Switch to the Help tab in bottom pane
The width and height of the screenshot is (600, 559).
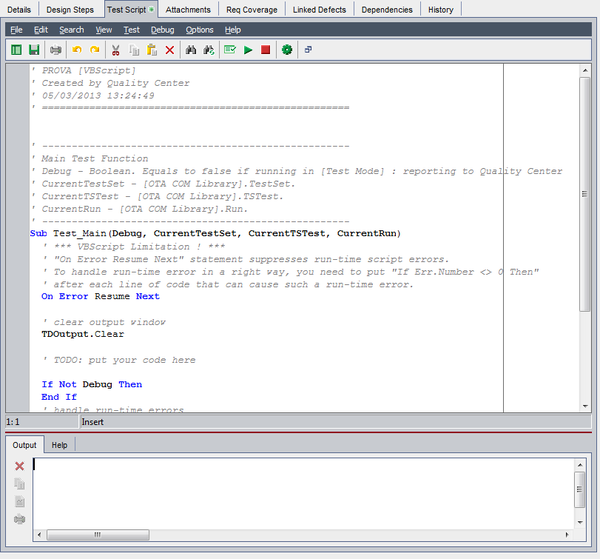[59, 445]
